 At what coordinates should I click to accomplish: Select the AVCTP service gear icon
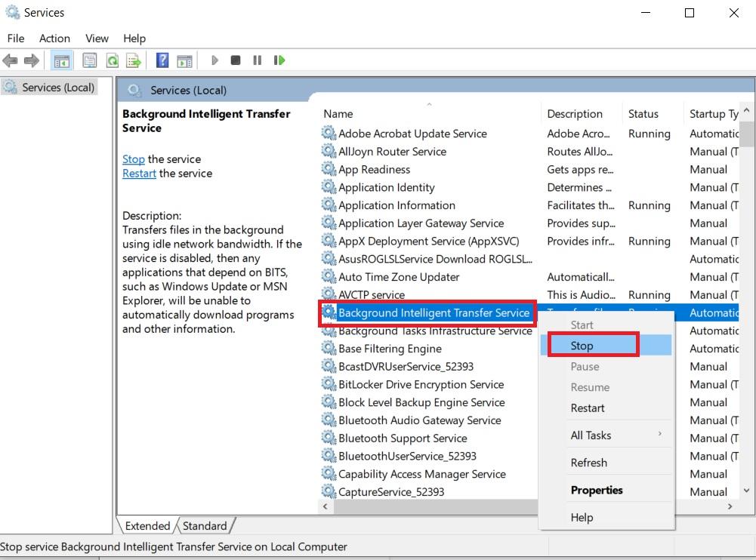coord(329,294)
